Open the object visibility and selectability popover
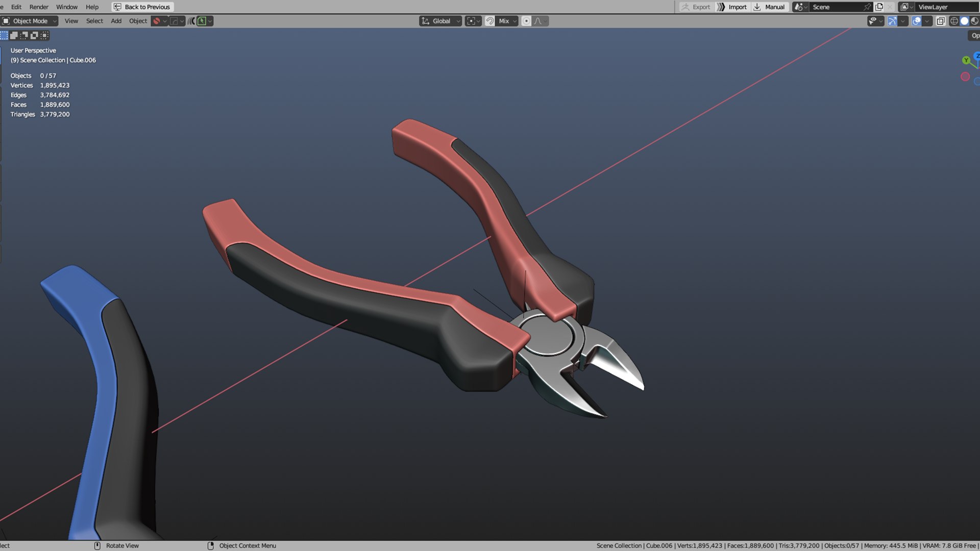Viewport: 980px width, 551px height. [875, 21]
